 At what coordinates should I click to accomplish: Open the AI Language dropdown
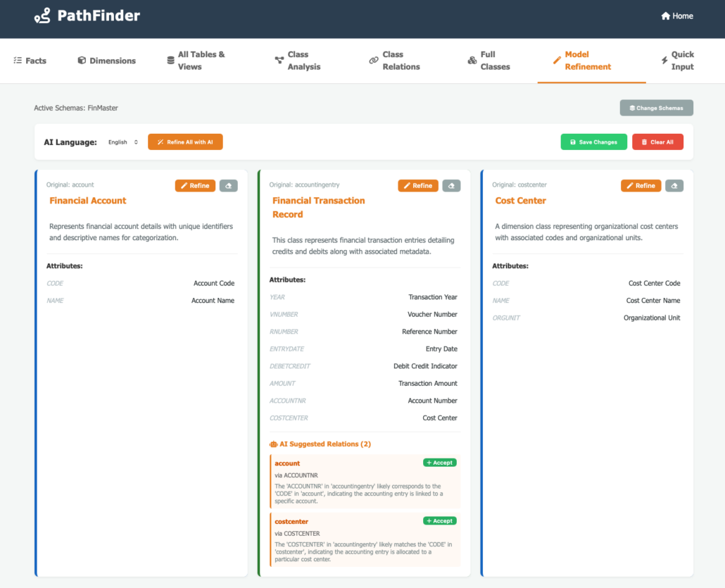pos(123,142)
